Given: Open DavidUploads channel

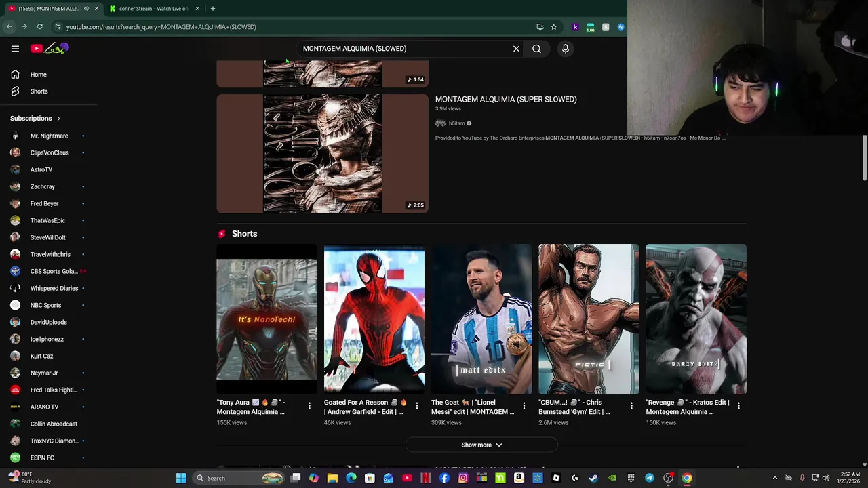Looking at the screenshot, I should tap(49, 322).
